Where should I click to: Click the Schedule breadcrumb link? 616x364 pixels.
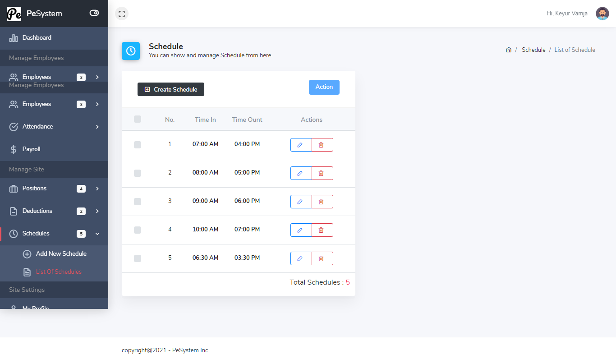533,50
